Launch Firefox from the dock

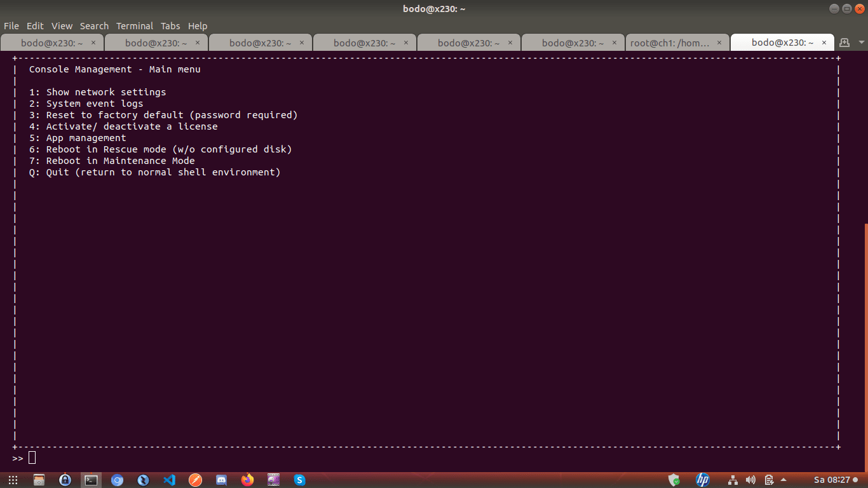[x=247, y=480]
